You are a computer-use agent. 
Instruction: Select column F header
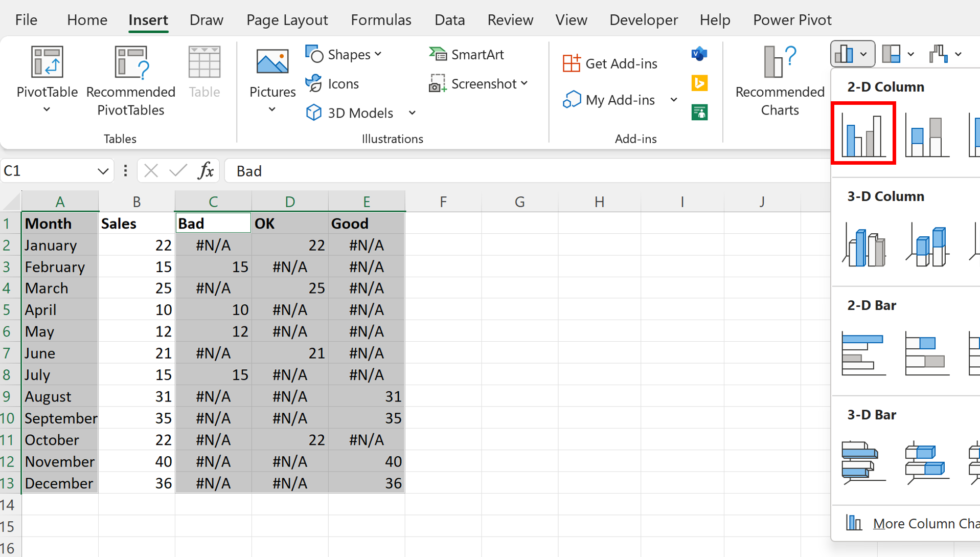coord(443,202)
